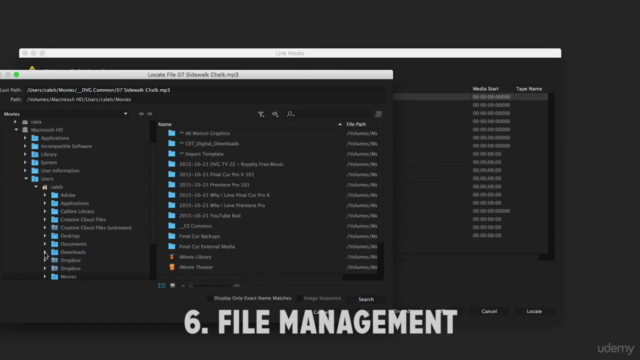This screenshot has height=360, width=640.
Task: Click the filter funnel icon
Action: (x=261, y=114)
